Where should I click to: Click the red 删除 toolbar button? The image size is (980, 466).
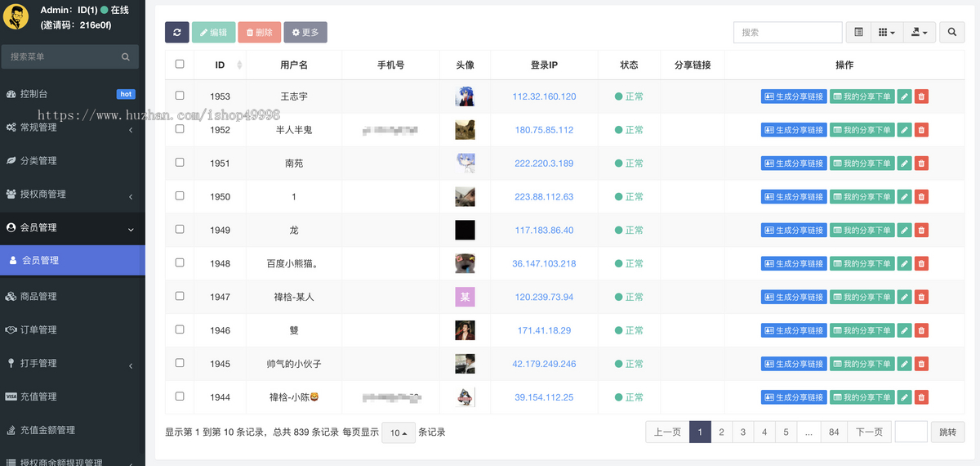[260, 32]
